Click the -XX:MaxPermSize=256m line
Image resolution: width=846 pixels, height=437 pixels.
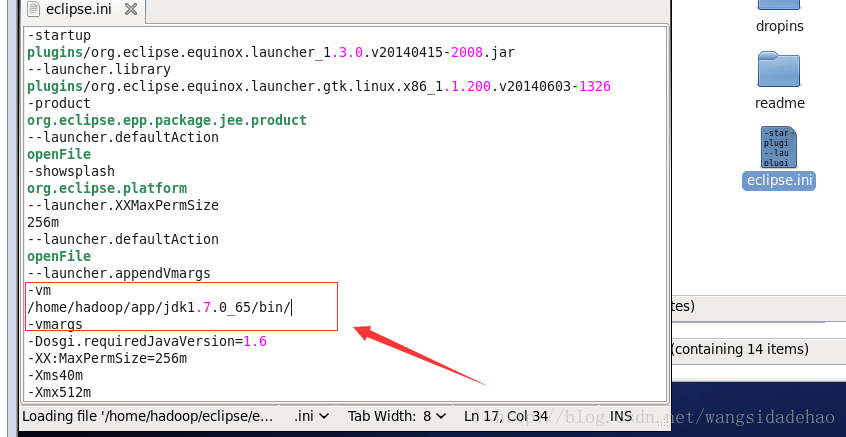point(107,358)
